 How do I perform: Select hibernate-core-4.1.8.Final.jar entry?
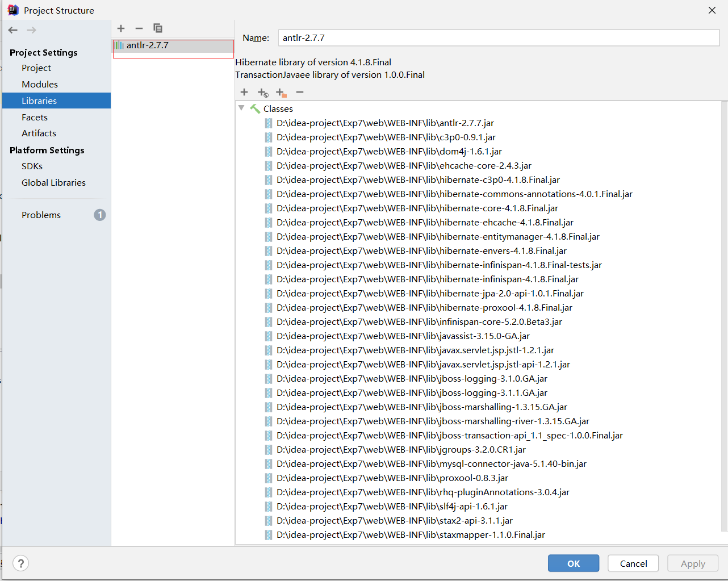(417, 208)
